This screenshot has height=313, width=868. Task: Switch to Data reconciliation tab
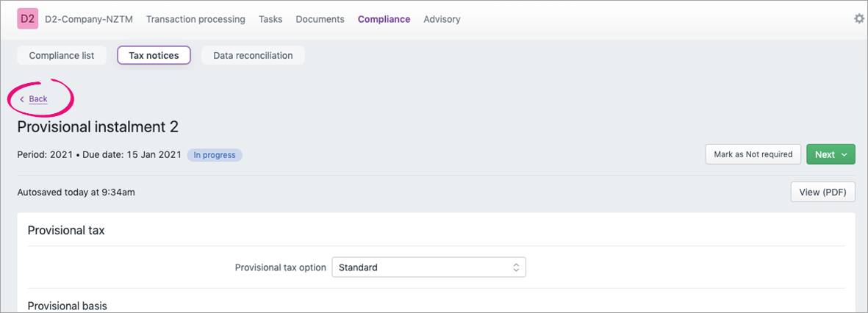pyautogui.click(x=253, y=55)
